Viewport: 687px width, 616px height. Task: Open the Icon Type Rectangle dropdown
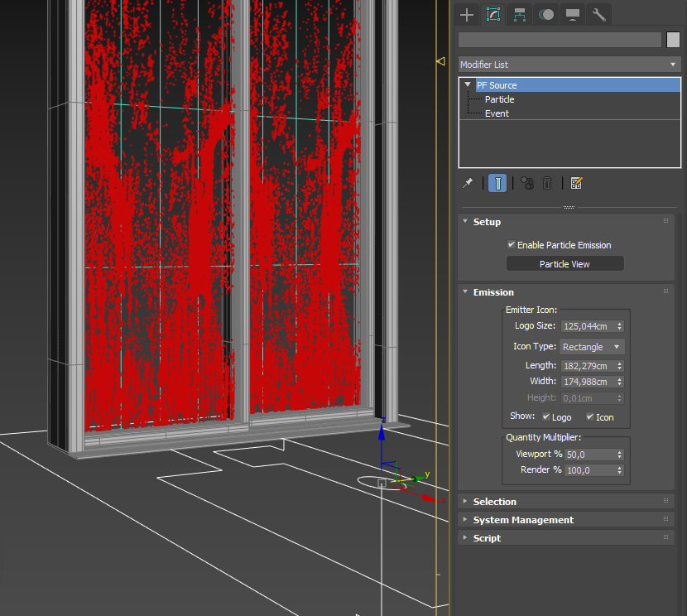pyautogui.click(x=592, y=347)
